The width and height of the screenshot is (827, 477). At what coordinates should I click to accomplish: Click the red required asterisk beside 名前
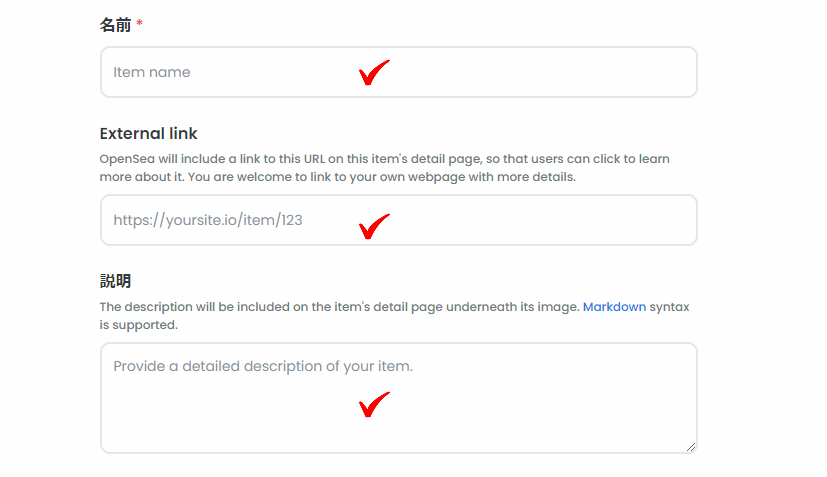[x=139, y=23]
